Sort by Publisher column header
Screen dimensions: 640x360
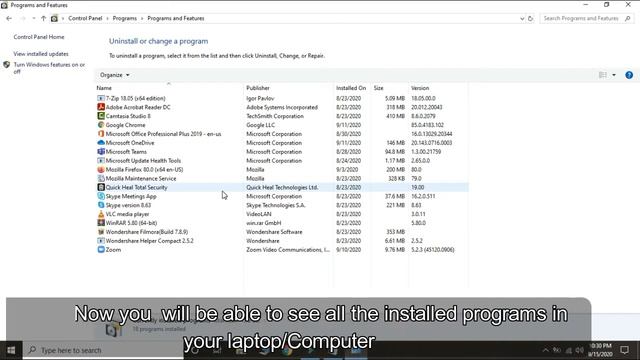[x=258, y=88]
